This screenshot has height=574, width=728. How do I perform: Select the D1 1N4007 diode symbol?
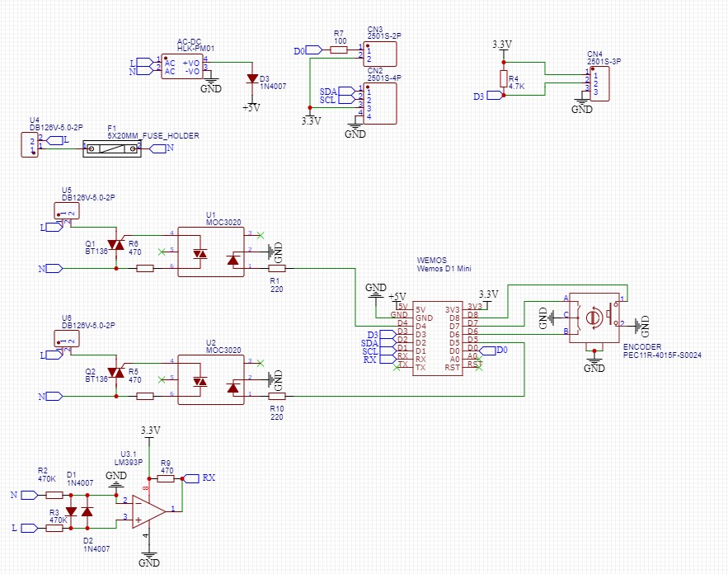click(x=71, y=511)
